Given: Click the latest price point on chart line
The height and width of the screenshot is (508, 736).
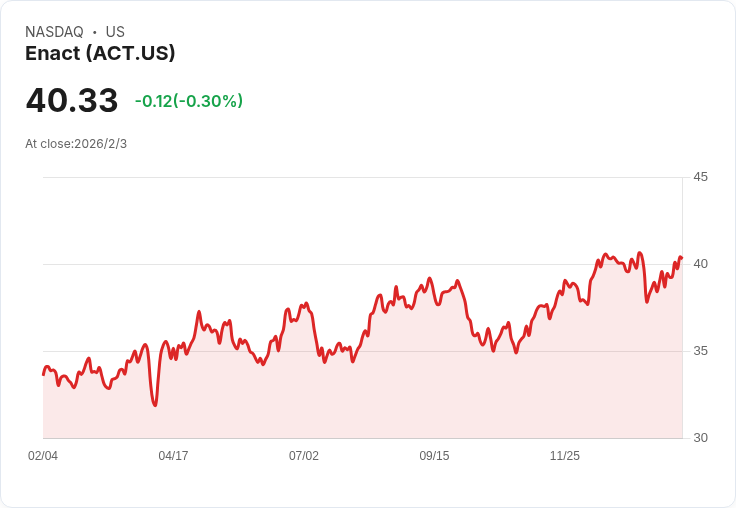Looking at the screenshot, I should (x=682, y=258).
